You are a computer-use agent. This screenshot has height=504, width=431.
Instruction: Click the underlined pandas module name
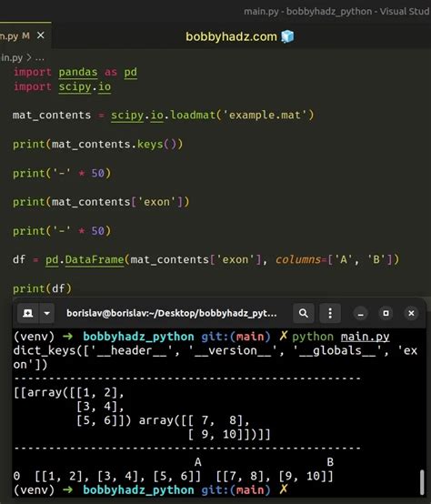coord(78,72)
